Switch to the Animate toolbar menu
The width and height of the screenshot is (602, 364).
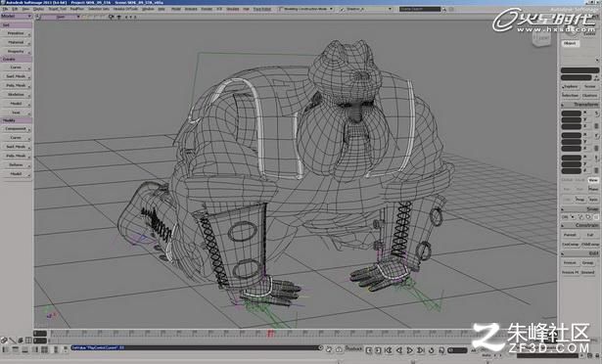191,9
